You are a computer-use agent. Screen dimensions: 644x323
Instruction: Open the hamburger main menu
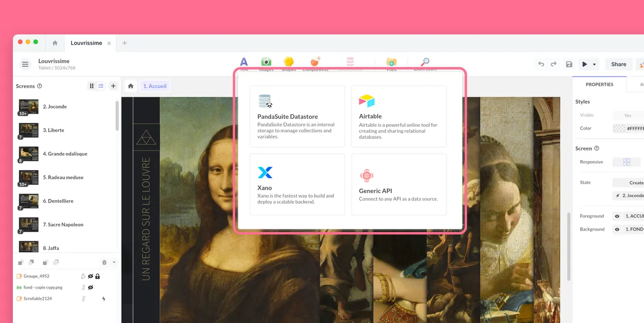pos(25,64)
